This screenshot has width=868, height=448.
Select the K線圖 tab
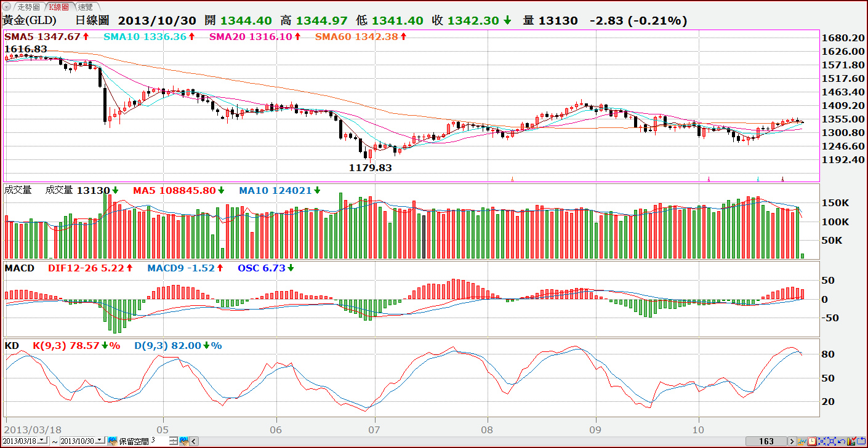click(60, 7)
